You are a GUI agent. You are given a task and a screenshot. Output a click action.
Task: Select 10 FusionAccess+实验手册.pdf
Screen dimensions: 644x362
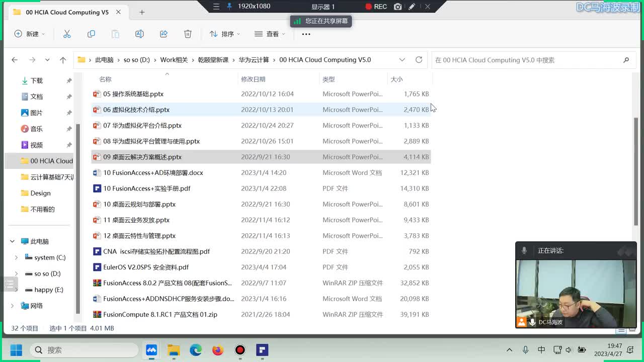pyautogui.click(x=147, y=189)
